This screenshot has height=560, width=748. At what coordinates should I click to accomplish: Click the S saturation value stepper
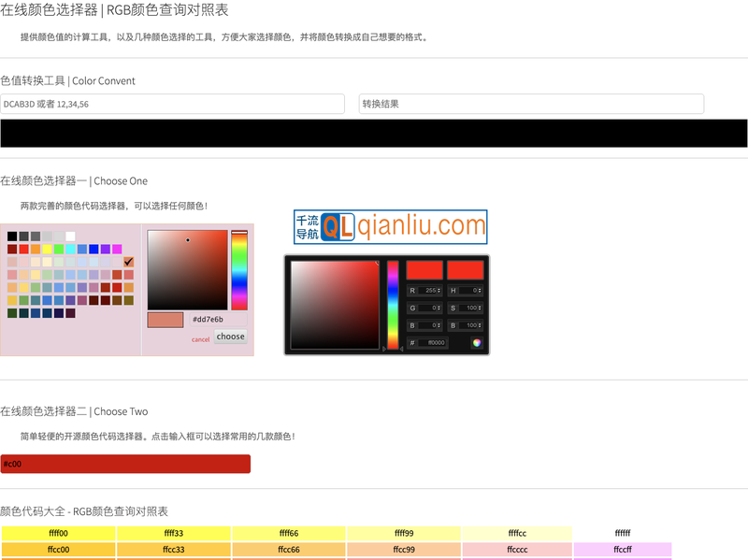480,308
